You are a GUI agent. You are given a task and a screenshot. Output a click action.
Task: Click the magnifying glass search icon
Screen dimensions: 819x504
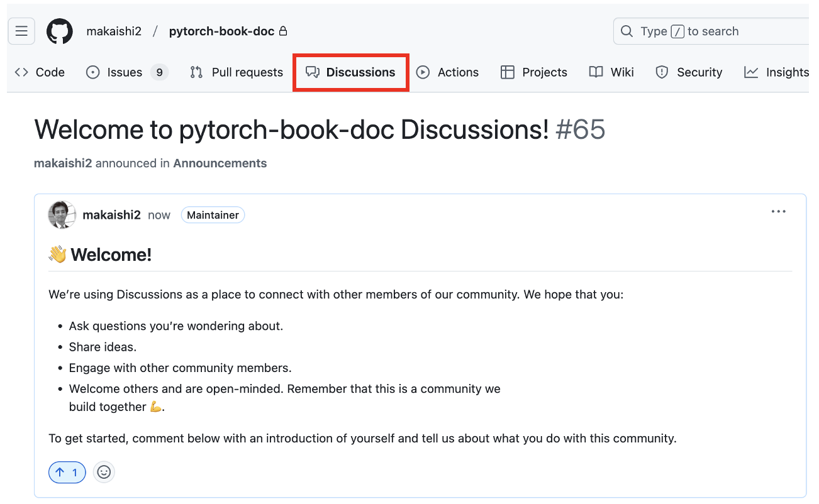coord(627,31)
